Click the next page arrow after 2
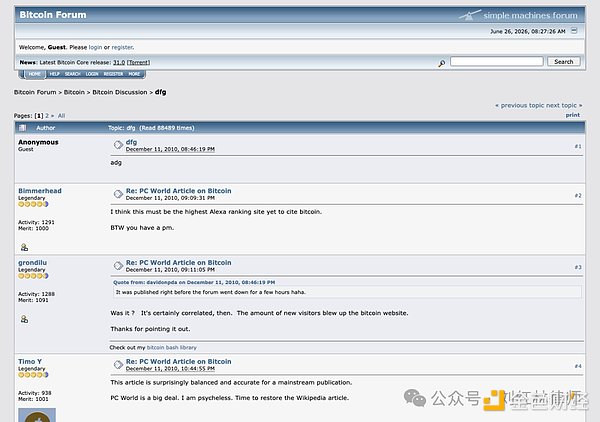This screenshot has height=422, width=600. [52, 116]
